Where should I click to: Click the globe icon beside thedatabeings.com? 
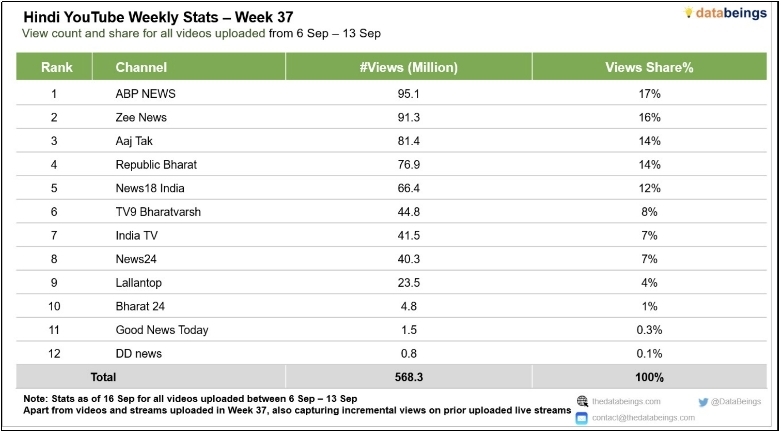coord(582,402)
